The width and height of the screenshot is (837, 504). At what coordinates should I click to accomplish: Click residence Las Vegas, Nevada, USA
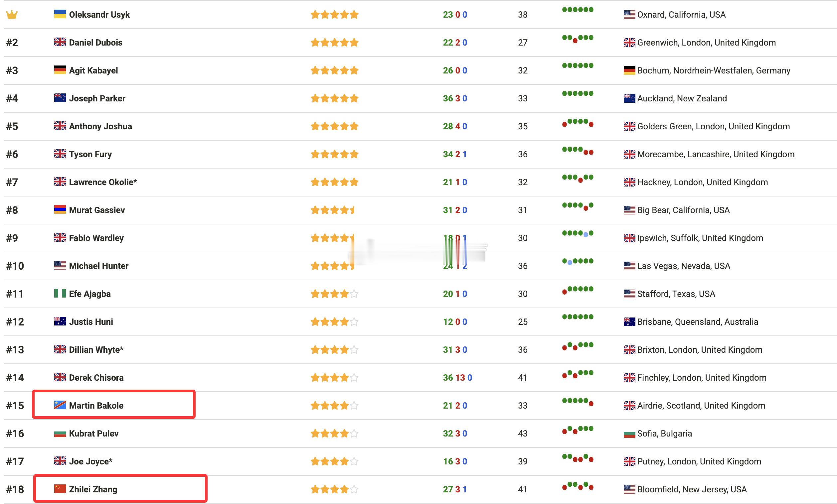[x=683, y=266]
